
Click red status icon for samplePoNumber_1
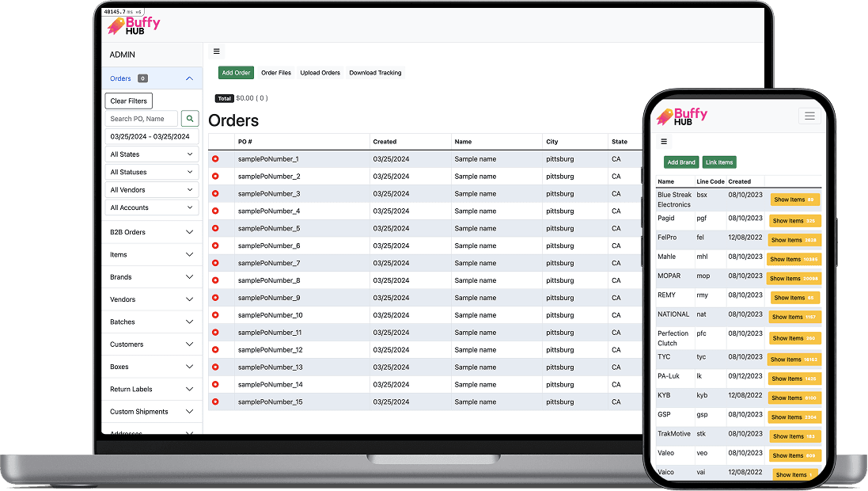click(215, 159)
